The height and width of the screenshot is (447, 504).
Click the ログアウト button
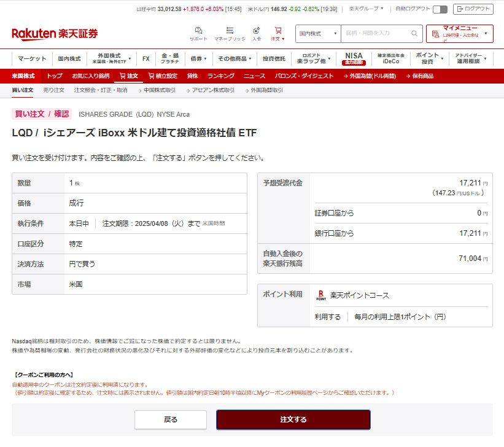(473, 9)
